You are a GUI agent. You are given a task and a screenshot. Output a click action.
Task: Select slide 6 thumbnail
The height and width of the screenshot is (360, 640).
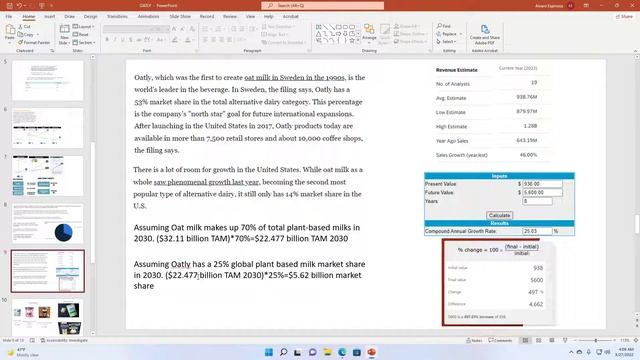pyautogui.click(x=47, y=128)
